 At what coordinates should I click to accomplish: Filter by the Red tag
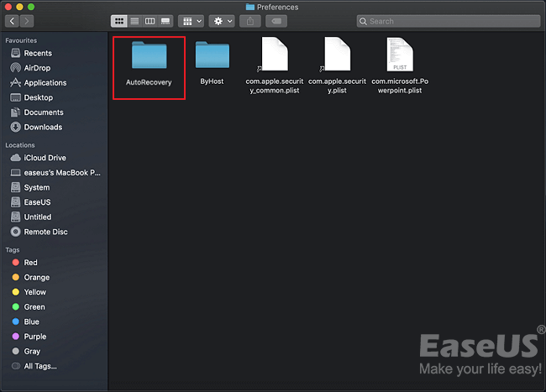coord(24,263)
